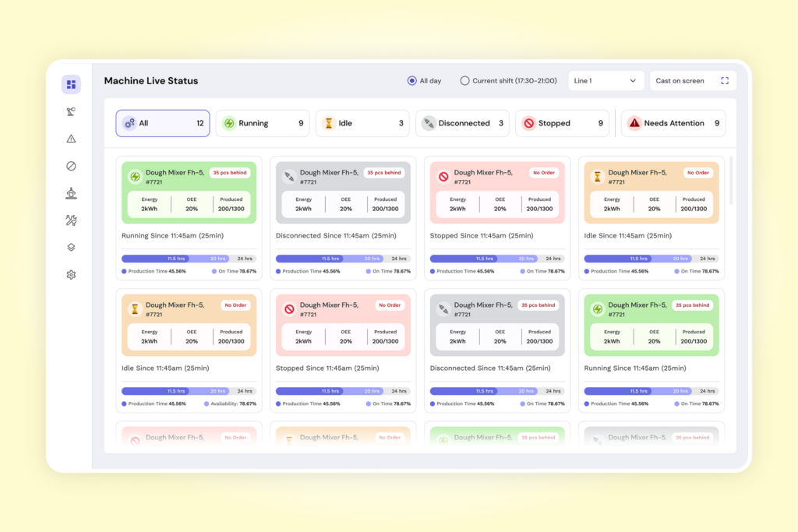
Task: Show Disconnected machines filter
Action: point(462,123)
